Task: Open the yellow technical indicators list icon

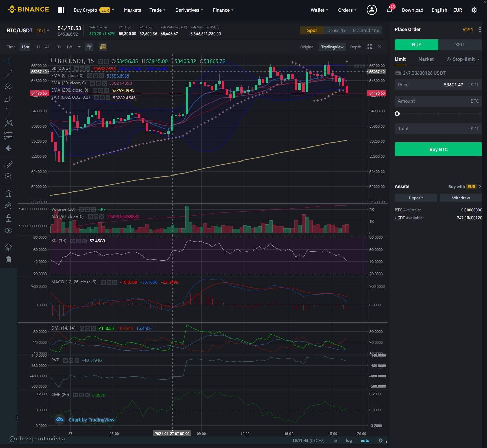Action: point(103,47)
